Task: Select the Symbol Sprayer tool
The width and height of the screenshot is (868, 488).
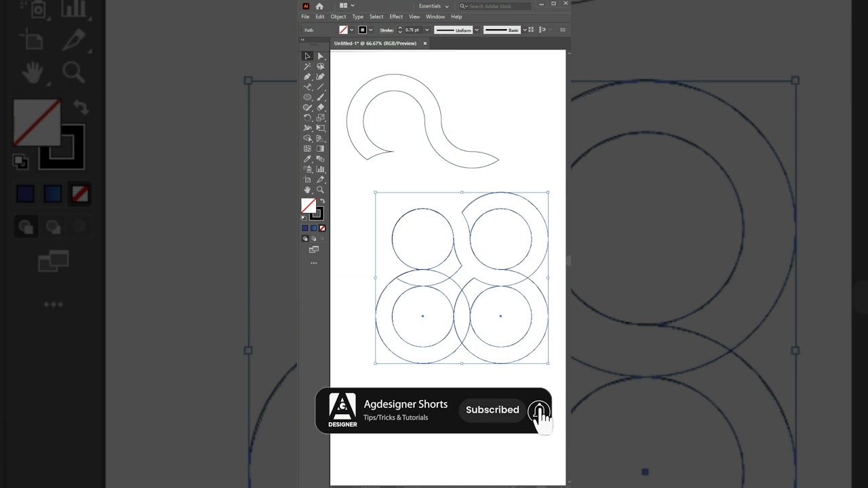Action: coord(307,169)
